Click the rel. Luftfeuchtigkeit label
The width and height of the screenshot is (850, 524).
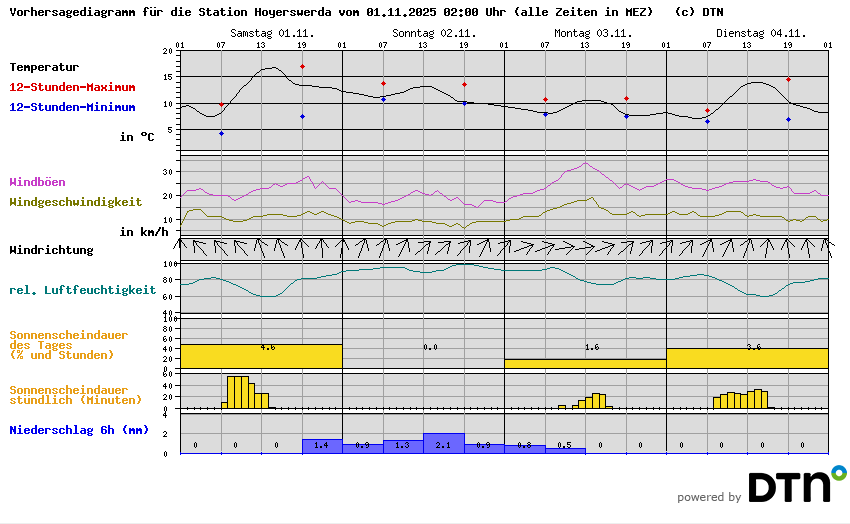coord(82,290)
